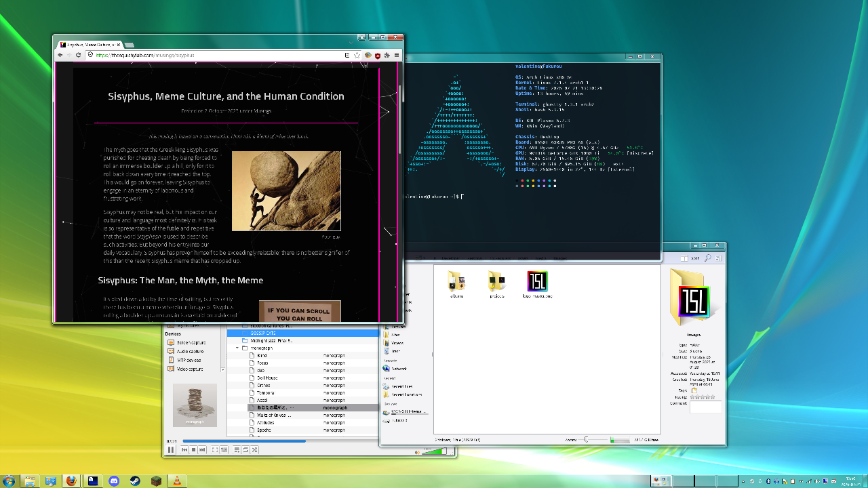This screenshot has width=868, height=488.
Task: Open VLC cone icon in taskbar
Action: [x=176, y=481]
